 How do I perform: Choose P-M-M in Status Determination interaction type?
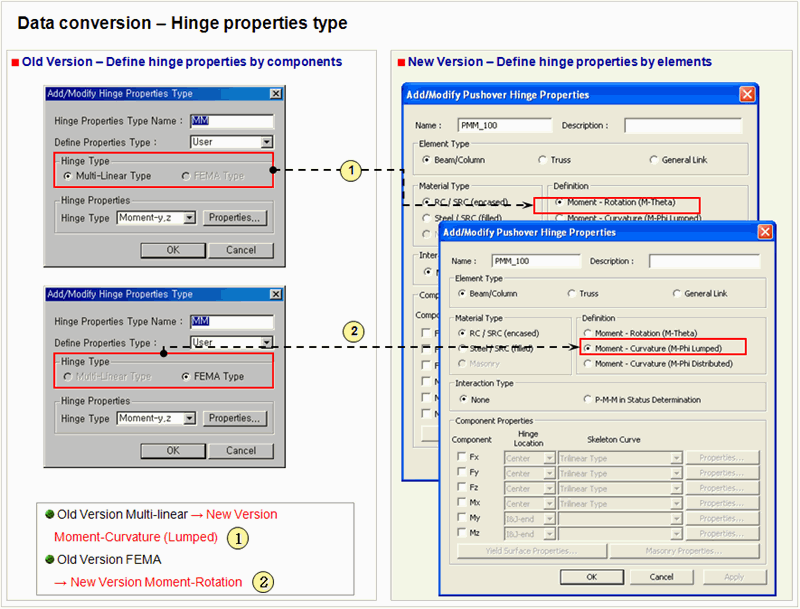(x=587, y=399)
